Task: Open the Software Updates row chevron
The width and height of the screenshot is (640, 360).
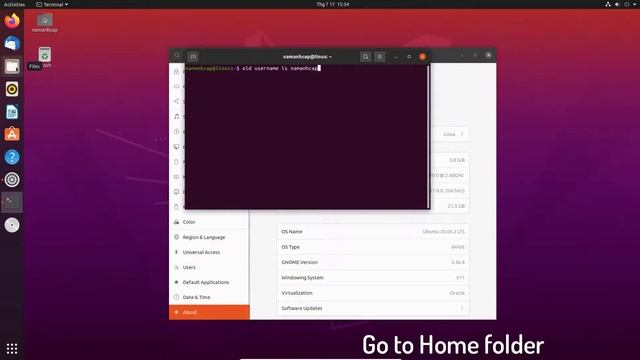Action: click(462, 308)
